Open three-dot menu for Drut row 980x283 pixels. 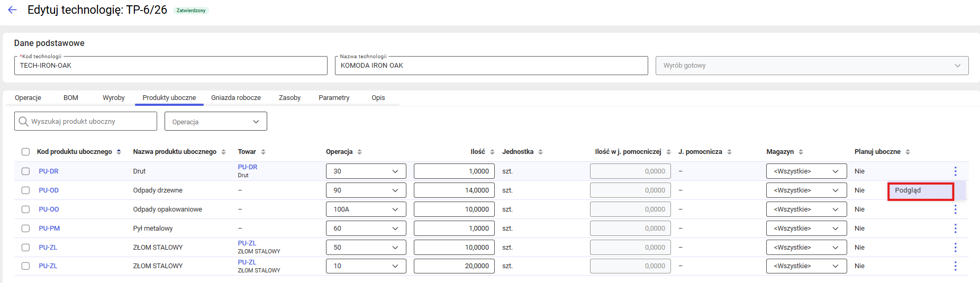coord(955,171)
